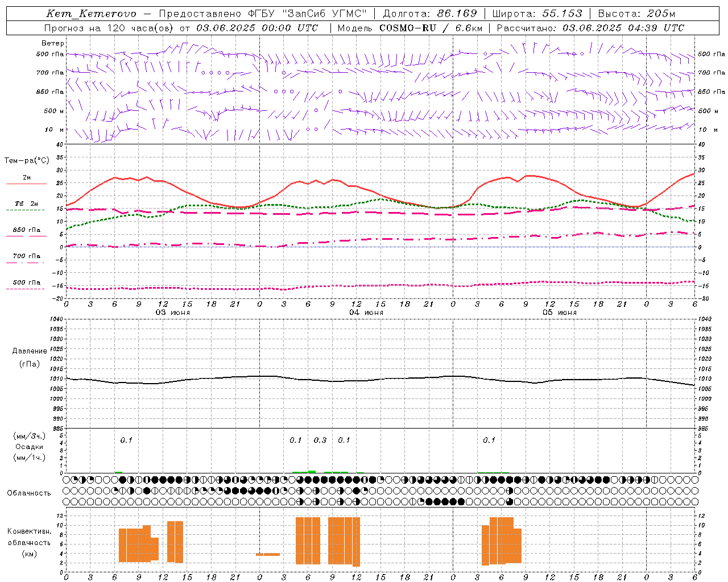Click the precipitation value 0.3
The height and width of the screenshot is (582, 728).
[x=320, y=440]
